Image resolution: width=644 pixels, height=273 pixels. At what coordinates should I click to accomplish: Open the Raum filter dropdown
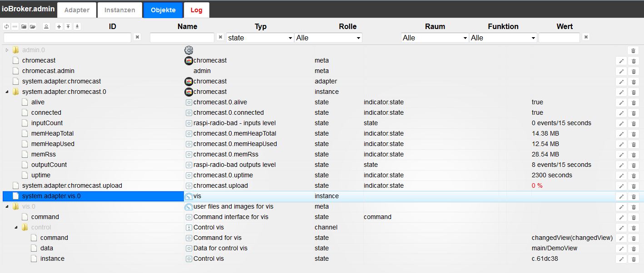point(434,38)
